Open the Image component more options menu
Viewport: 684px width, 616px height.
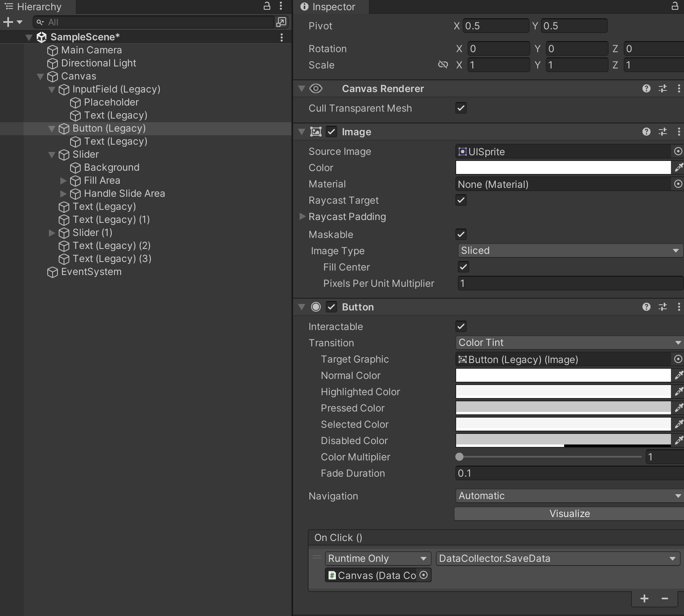[679, 132]
